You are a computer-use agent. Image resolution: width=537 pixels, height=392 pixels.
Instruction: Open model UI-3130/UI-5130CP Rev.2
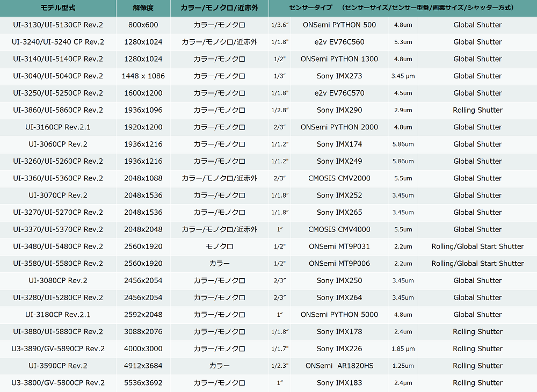[x=58, y=25]
